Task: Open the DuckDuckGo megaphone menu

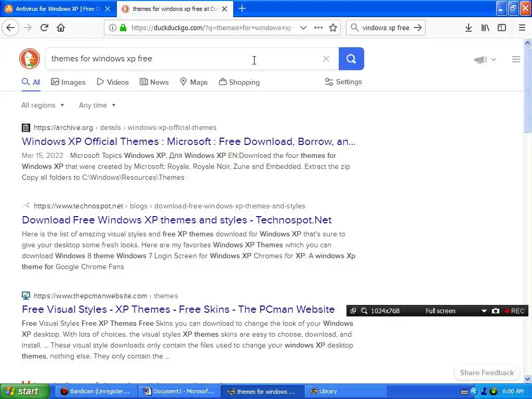Action: point(485,60)
